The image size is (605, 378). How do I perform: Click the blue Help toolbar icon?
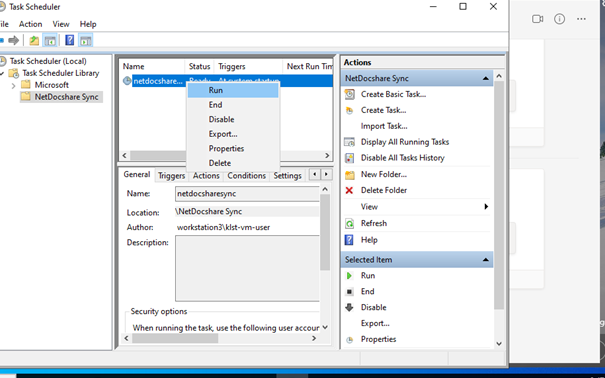point(69,40)
